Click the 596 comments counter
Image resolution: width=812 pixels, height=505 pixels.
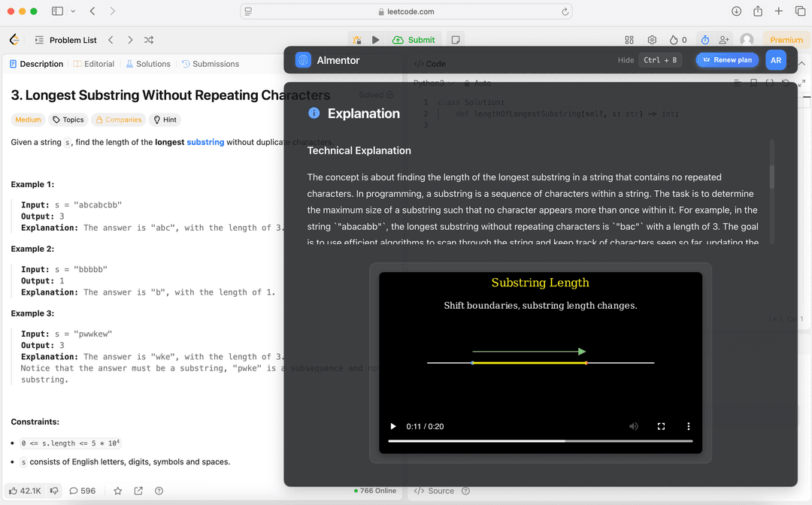coord(83,491)
